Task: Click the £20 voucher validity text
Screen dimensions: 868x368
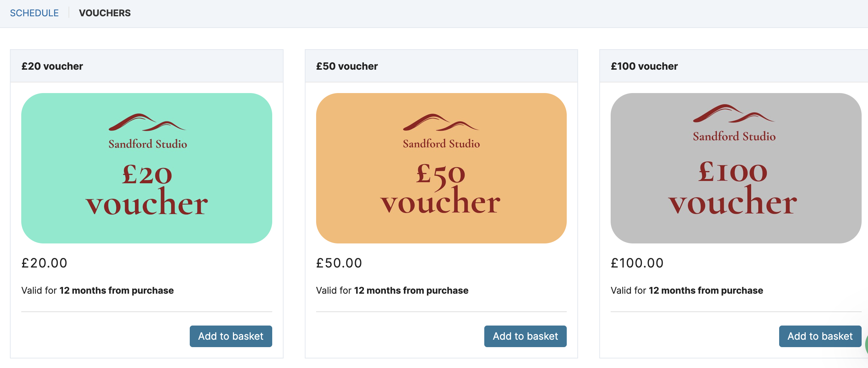Action: 97,291
